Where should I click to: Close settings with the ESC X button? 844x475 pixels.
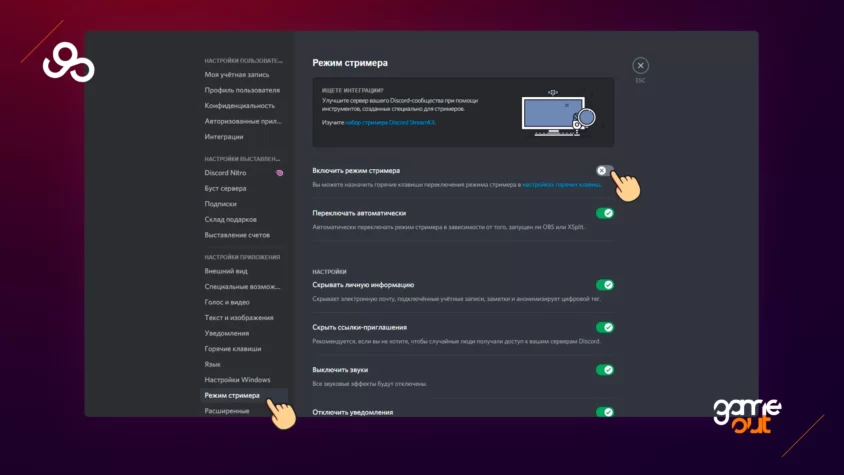point(640,66)
